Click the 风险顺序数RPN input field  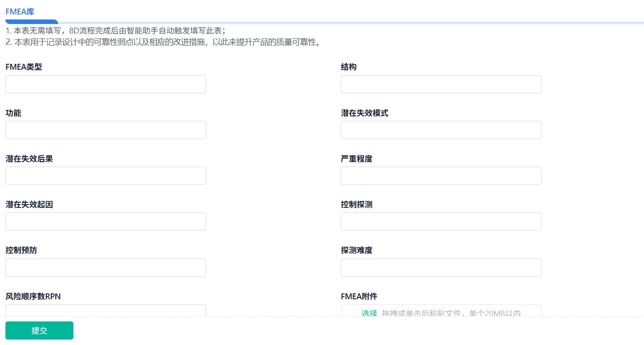click(x=106, y=310)
